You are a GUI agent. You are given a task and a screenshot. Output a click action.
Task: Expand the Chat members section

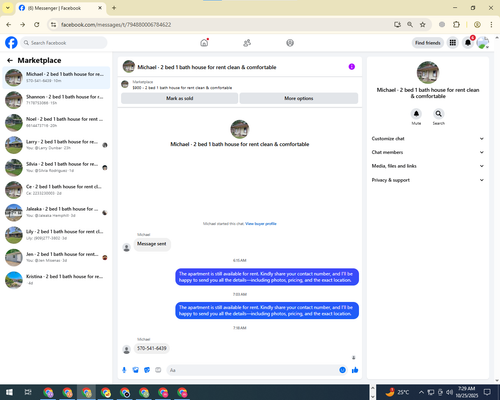tap(428, 152)
